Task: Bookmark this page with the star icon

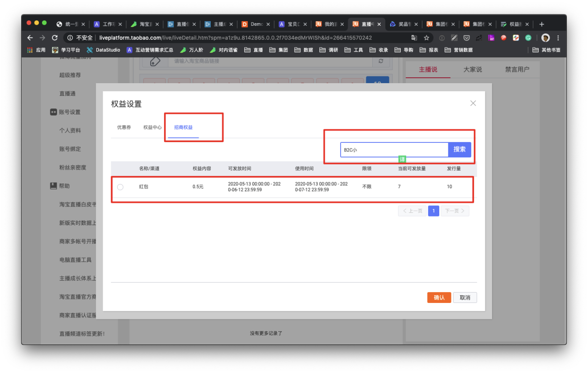Action: (426, 38)
